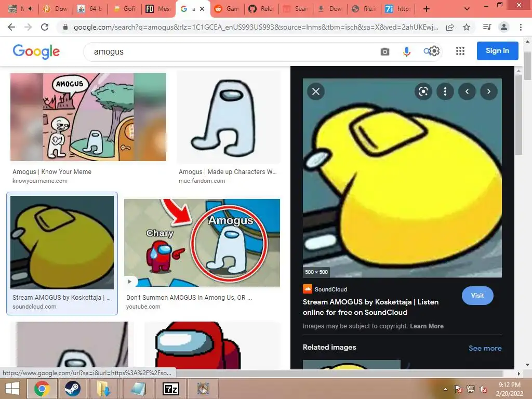Click horizontal scrollbar right arrow

(518, 373)
